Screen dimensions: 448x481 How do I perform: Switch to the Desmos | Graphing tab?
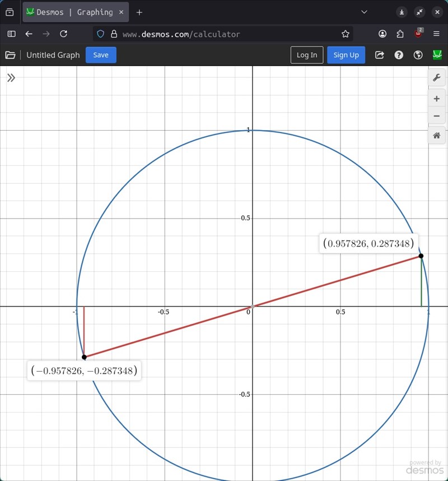click(x=74, y=12)
